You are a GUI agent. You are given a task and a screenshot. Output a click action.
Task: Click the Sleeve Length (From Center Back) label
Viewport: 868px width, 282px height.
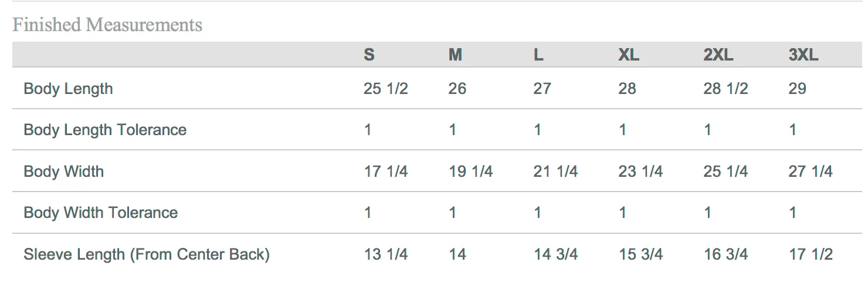click(x=147, y=254)
